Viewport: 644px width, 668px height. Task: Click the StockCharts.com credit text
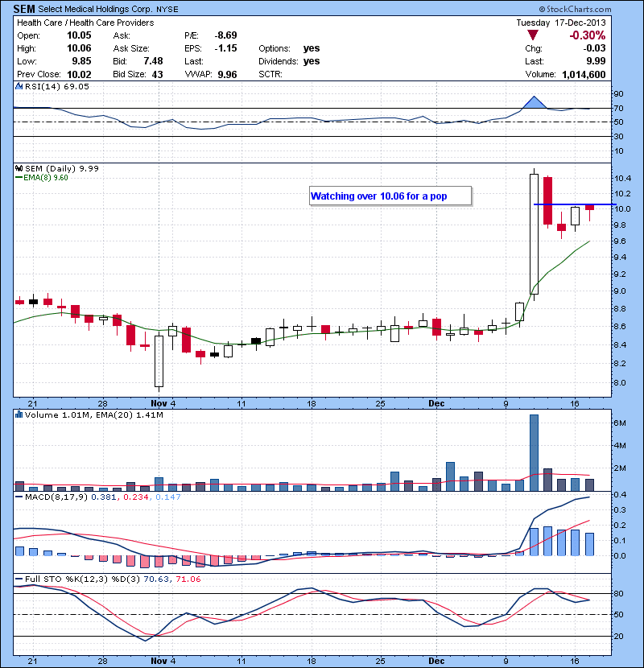coord(575,9)
